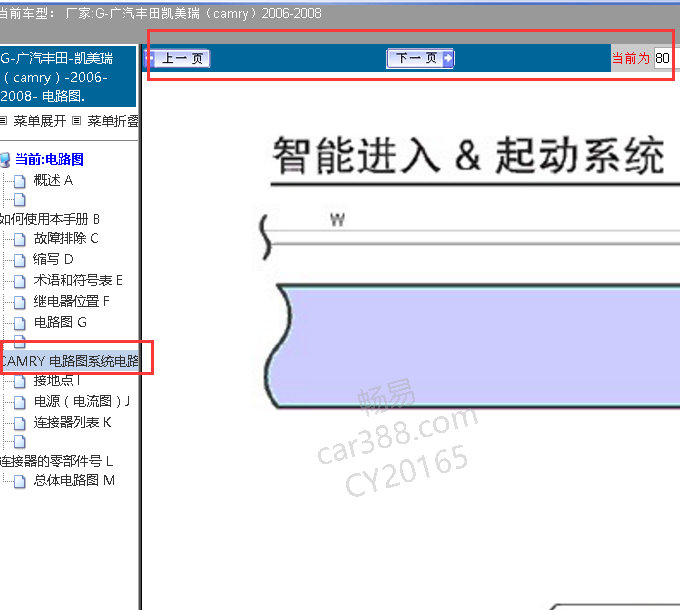Click the page icon beside 缩写 D
This screenshot has height=610, width=680.
[x=20, y=260]
